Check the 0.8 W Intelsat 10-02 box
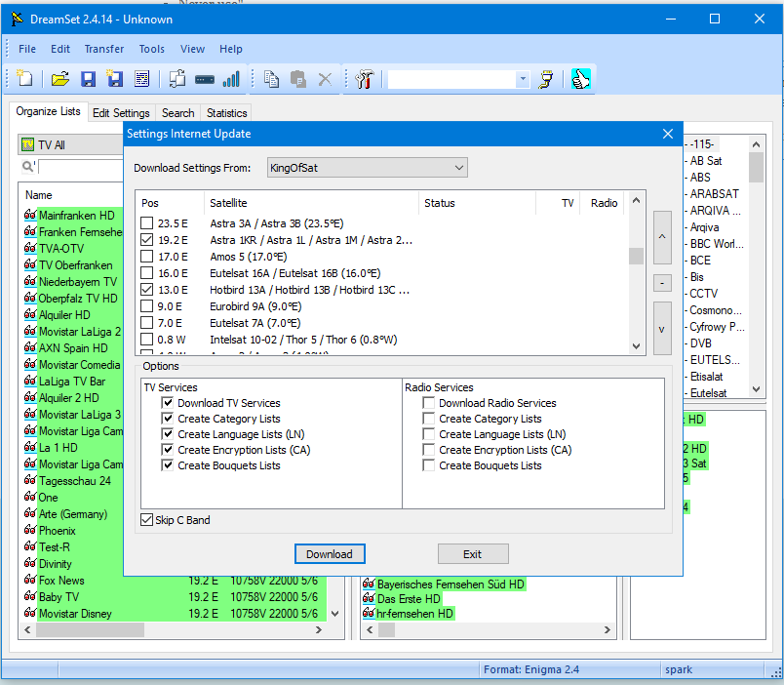The width and height of the screenshot is (784, 685). click(x=146, y=340)
